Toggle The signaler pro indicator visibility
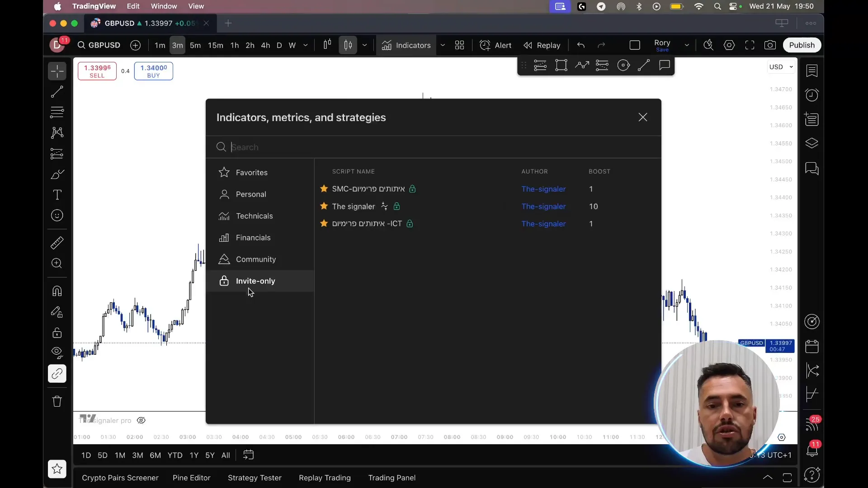 coord(141,420)
